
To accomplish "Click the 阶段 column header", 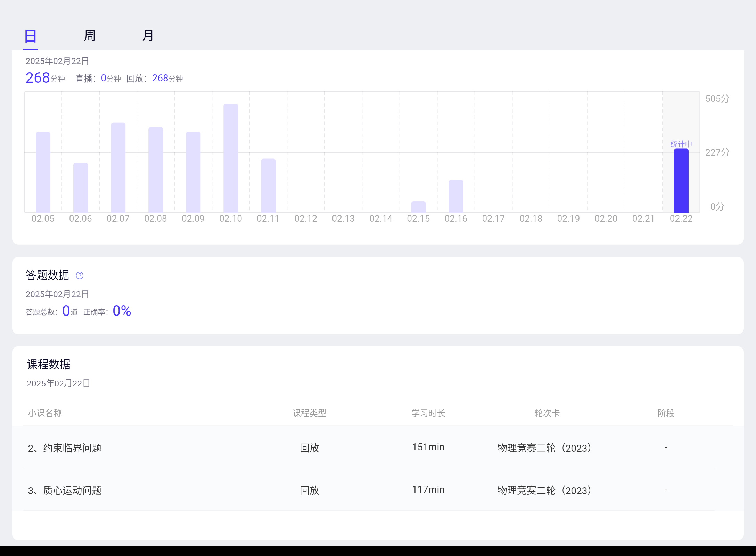I will point(666,413).
